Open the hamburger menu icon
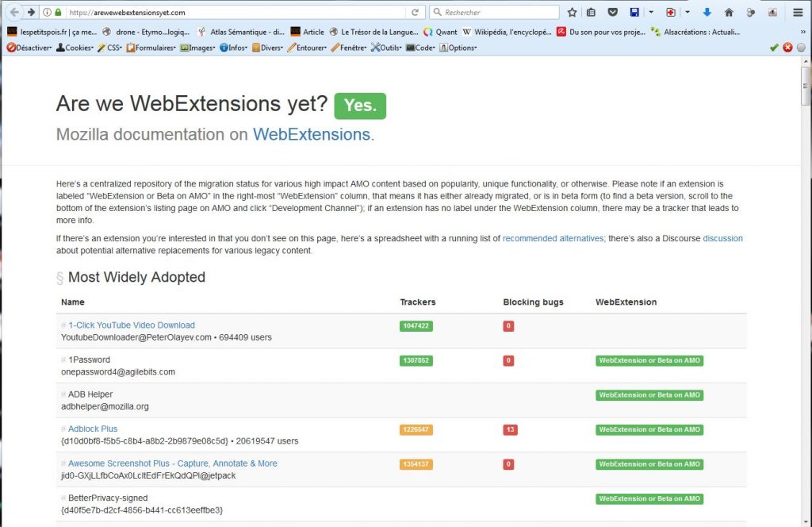812x527 pixels. coord(798,13)
